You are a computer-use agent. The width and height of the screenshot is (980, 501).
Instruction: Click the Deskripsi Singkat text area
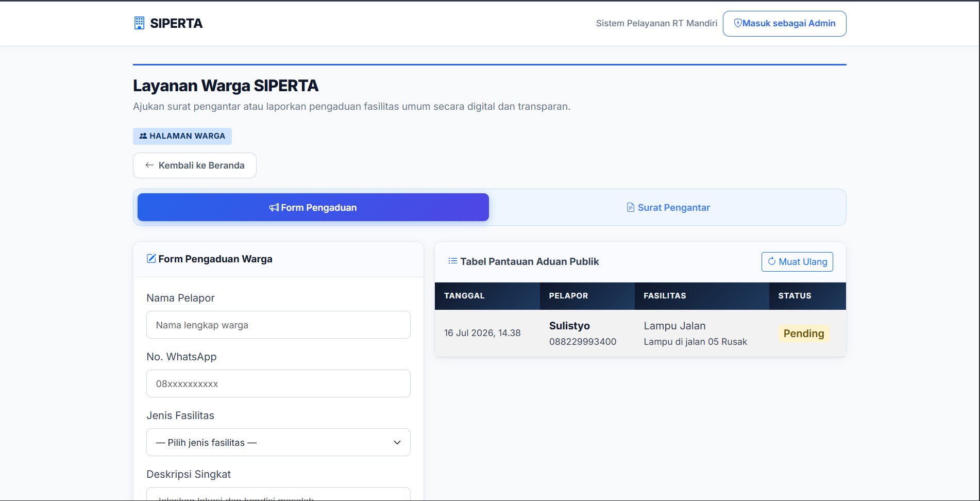(x=278, y=494)
